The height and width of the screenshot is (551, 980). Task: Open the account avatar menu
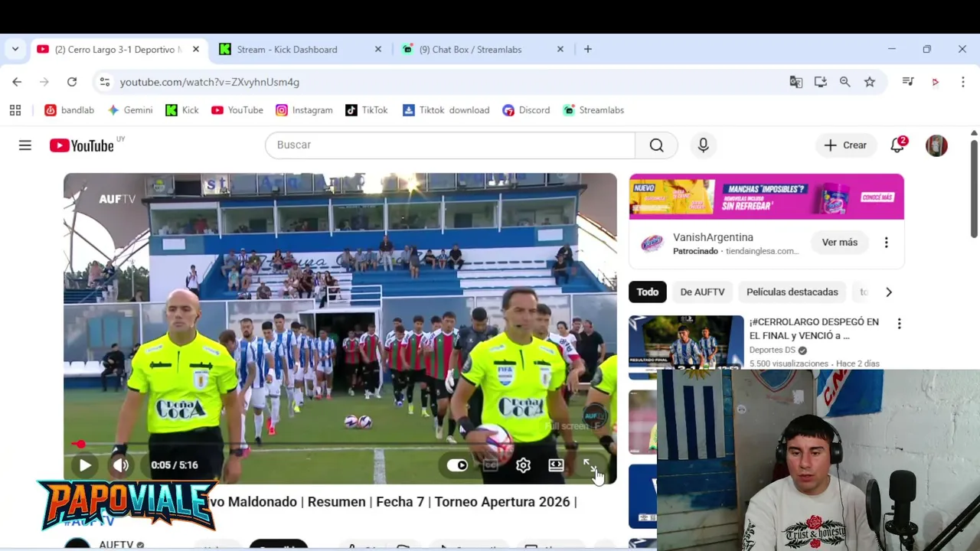[936, 145]
